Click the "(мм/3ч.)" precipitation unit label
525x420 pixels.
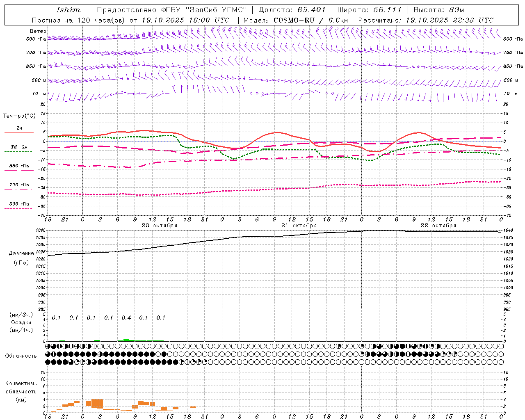(21, 315)
